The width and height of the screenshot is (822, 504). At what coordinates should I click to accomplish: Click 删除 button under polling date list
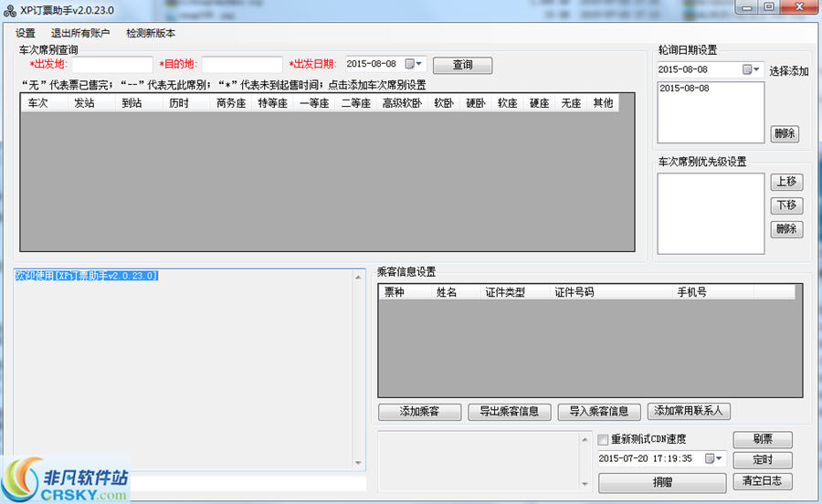click(785, 133)
